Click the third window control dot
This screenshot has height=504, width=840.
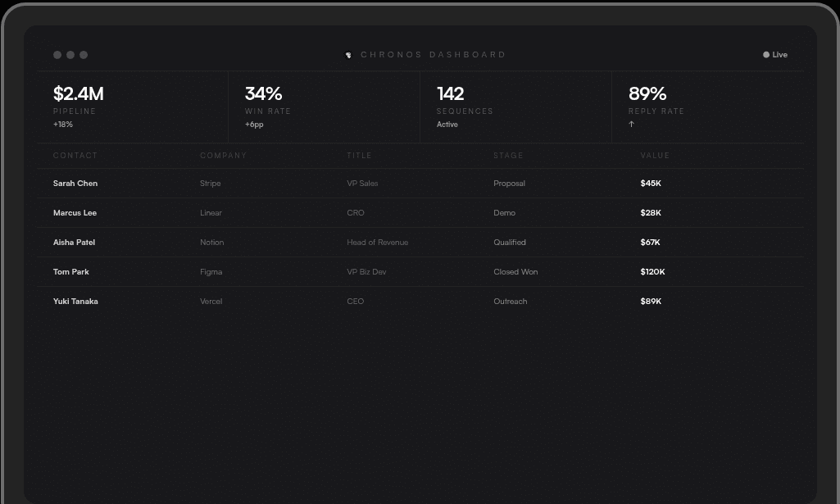click(84, 55)
